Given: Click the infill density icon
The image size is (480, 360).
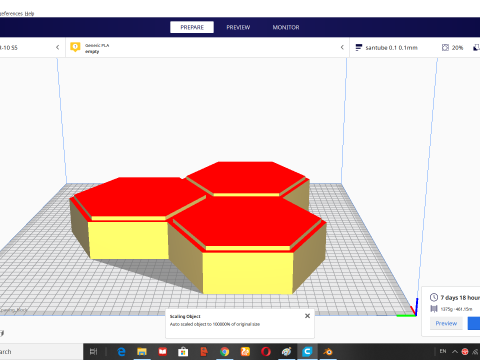Looking at the screenshot, I should tap(445, 48).
